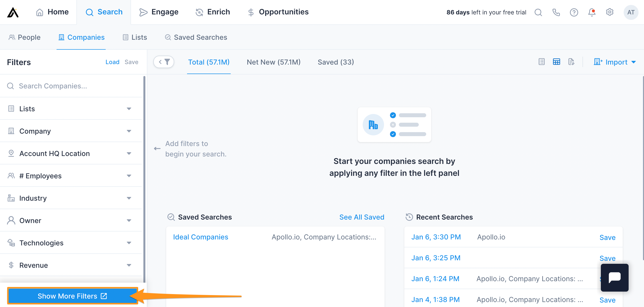This screenshot has width=644, height=307.
Task: Collapse the filters panel funnel button
Action: tap(164, 62)
